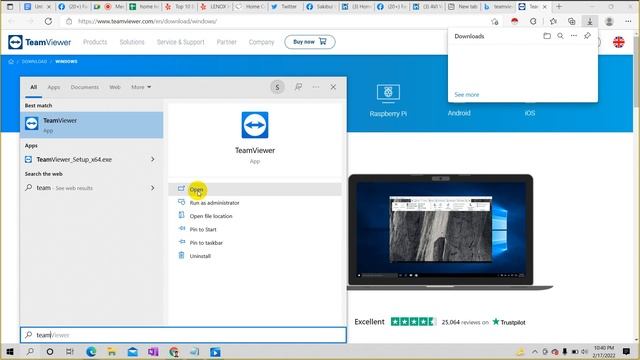Switch to the Web search tab
This screenshot has height=360, width=640.
coord(115,87)
